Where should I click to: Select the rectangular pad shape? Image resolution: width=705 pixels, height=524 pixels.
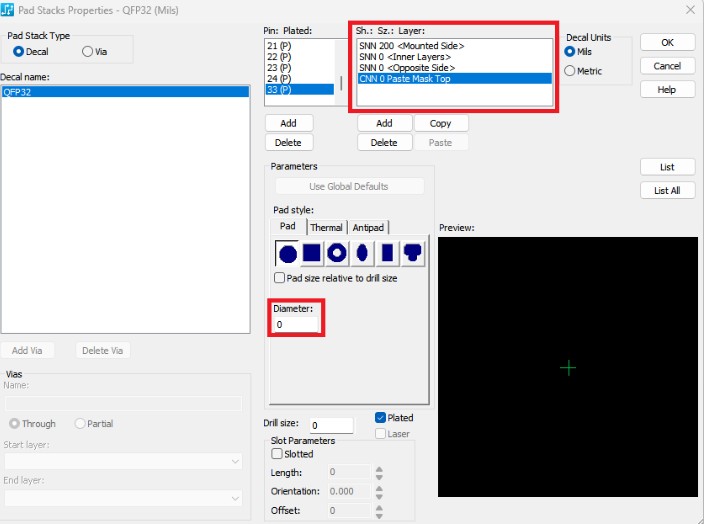click(387, 253)
